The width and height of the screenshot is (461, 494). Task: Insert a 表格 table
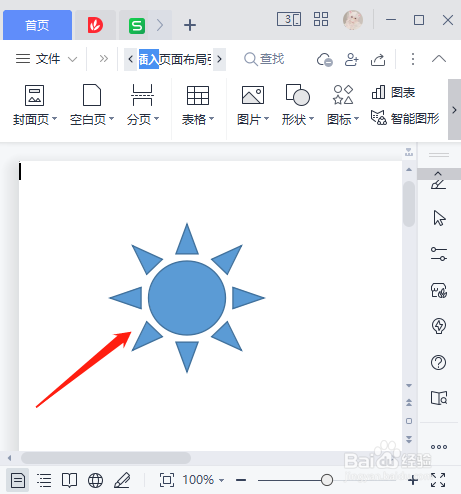pos(198,105)
